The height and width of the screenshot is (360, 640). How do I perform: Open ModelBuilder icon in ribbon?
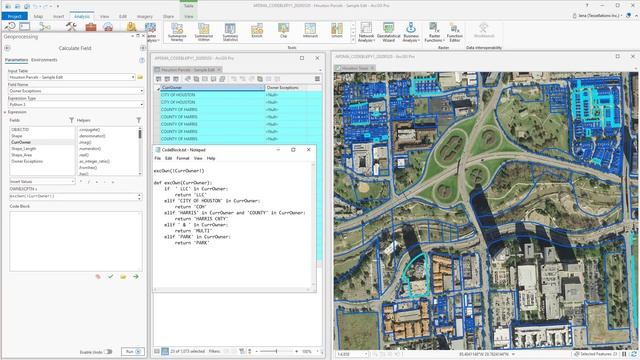tap(44, 27)
